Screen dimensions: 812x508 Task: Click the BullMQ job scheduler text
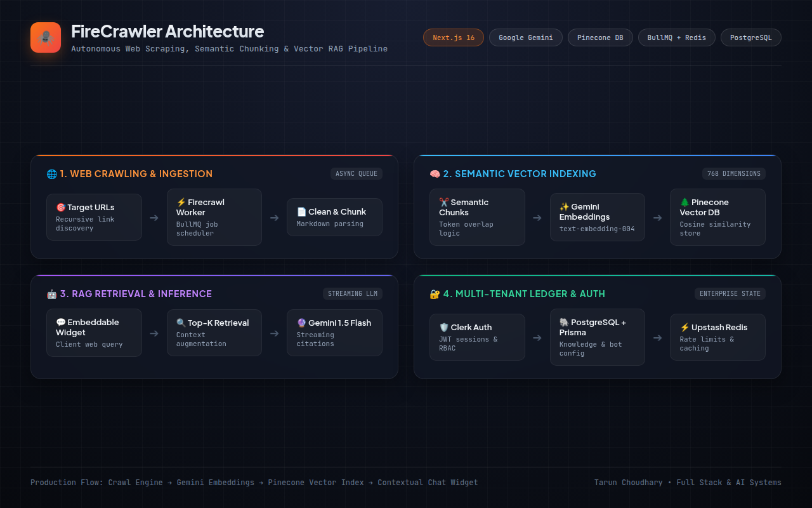click(197, 229)
